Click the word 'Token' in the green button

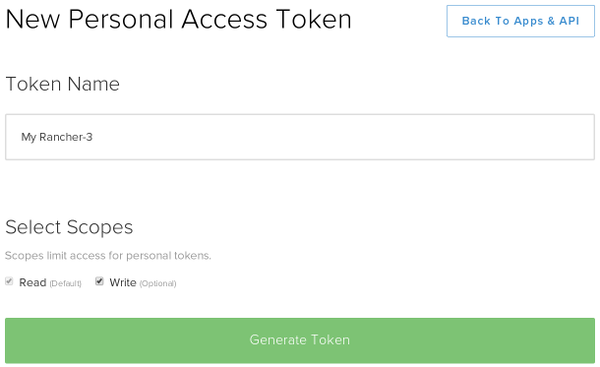(330, 340)
